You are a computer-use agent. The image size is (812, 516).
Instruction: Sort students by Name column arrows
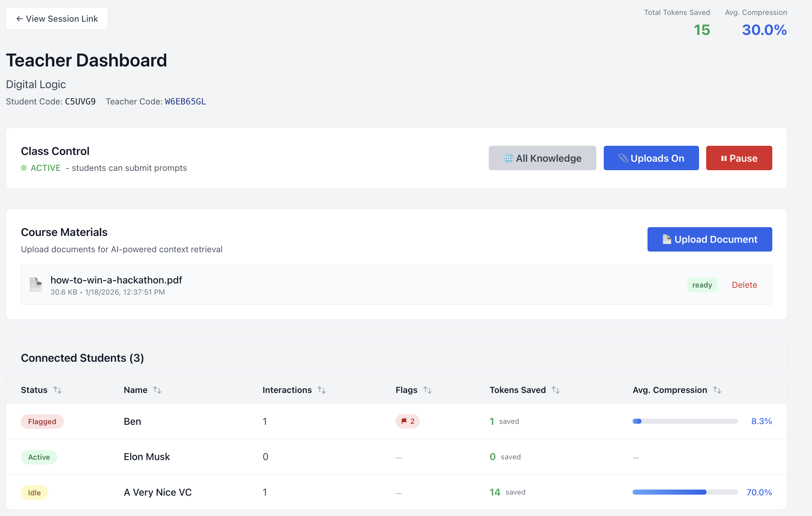157,390
